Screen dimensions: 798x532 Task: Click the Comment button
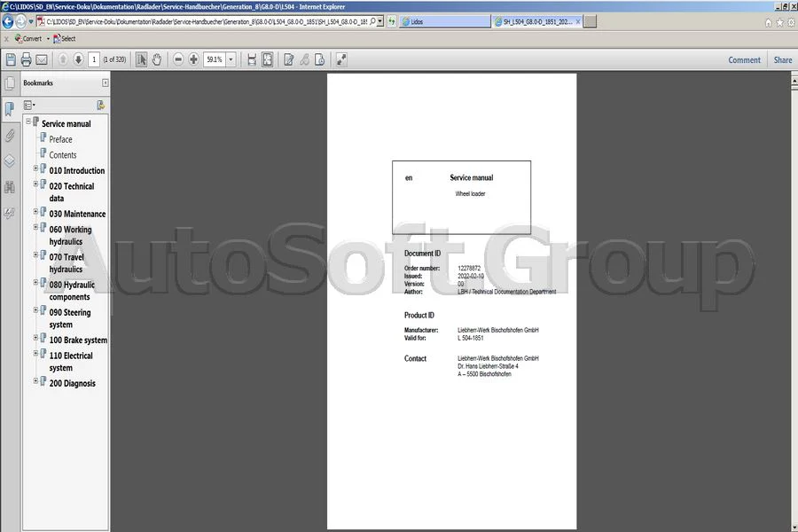[x=744, y=59]
